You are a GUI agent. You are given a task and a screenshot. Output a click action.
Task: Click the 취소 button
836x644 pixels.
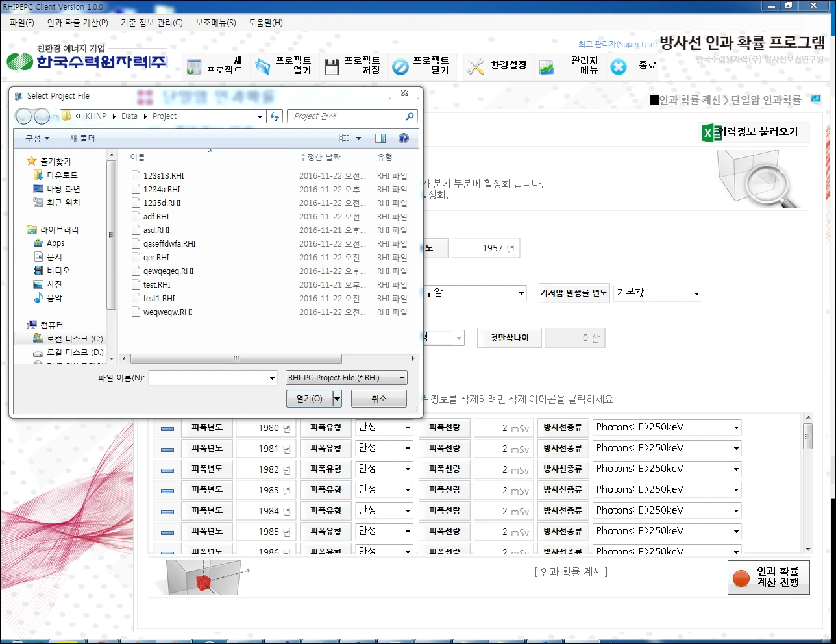[x=379, y=399]
